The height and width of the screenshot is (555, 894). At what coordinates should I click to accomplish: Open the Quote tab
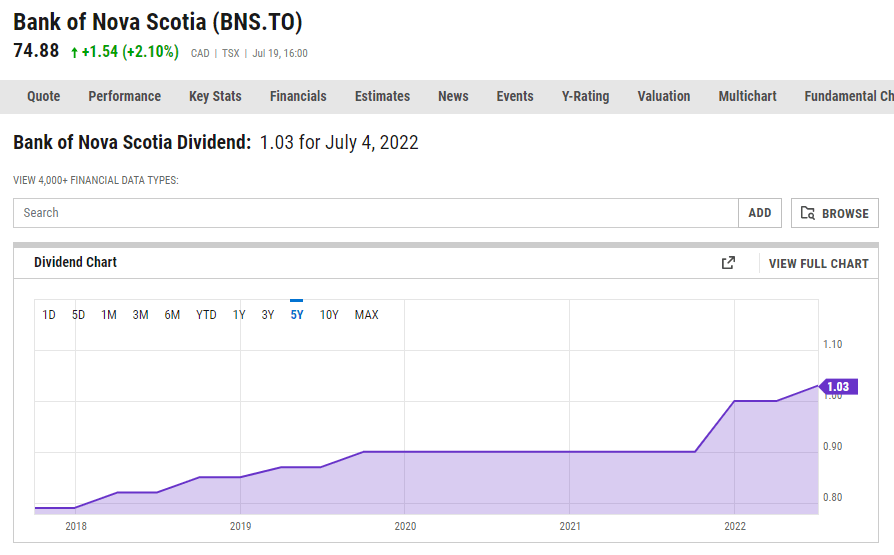[x=44, y=97]
